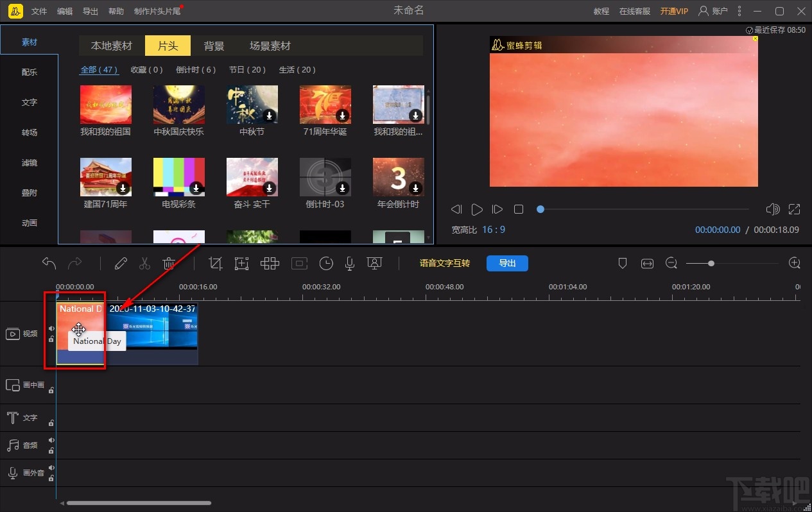Click the delete trash can icon
Viewport: 812px width, 512px height.
pos(169,263)
